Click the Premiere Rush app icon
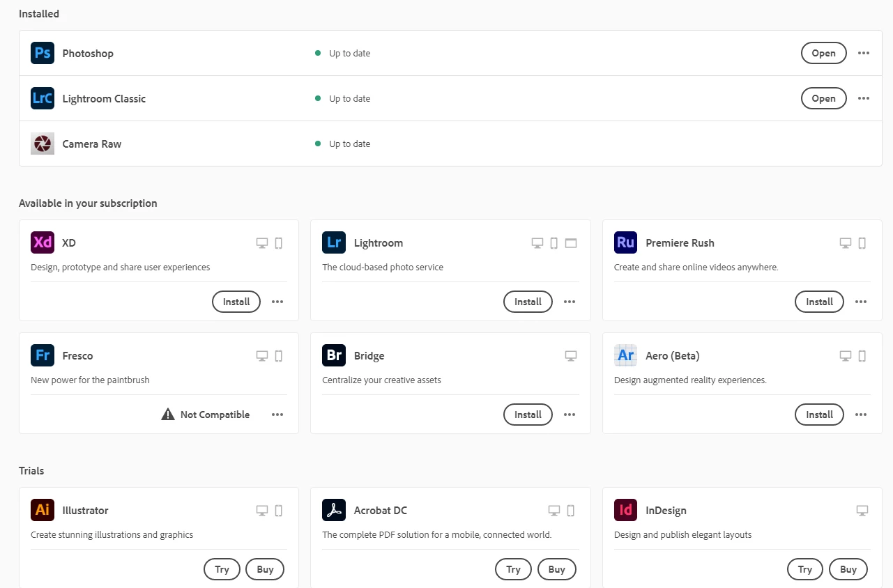Screen dimensions: 893x588 pos(626,242)
